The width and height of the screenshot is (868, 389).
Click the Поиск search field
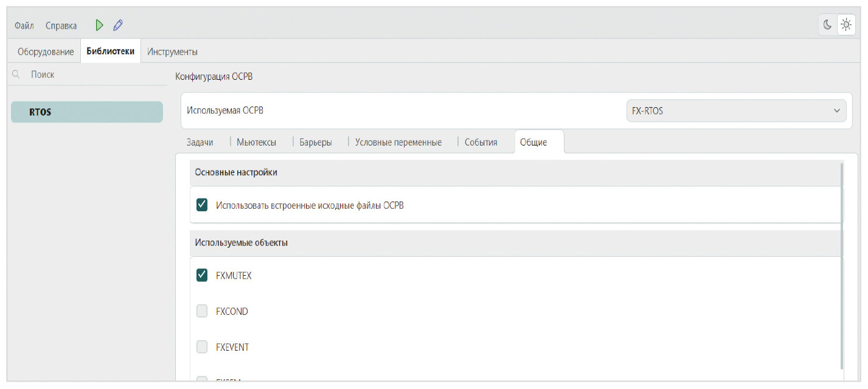91,74
